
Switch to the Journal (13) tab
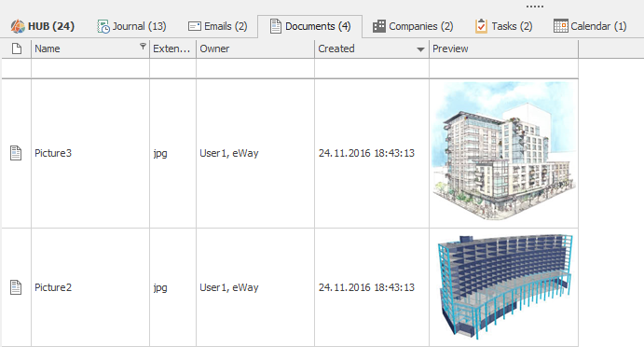point(131,26)
